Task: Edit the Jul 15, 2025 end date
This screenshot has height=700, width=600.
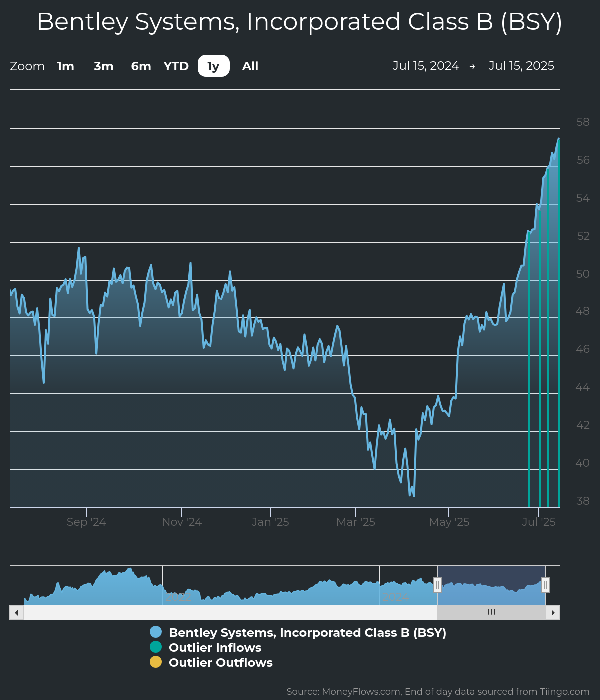Action: click(x=521, y=66)
